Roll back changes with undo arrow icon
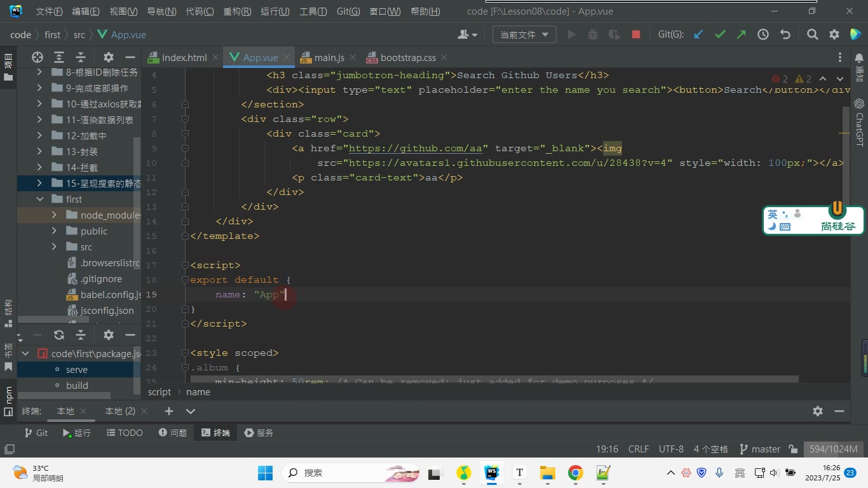Viewport: 868px width, 488px height. click(785, 35)
